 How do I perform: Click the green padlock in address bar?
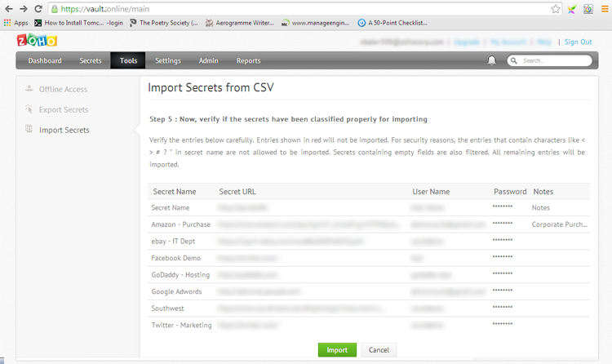(x=55, y=9)
